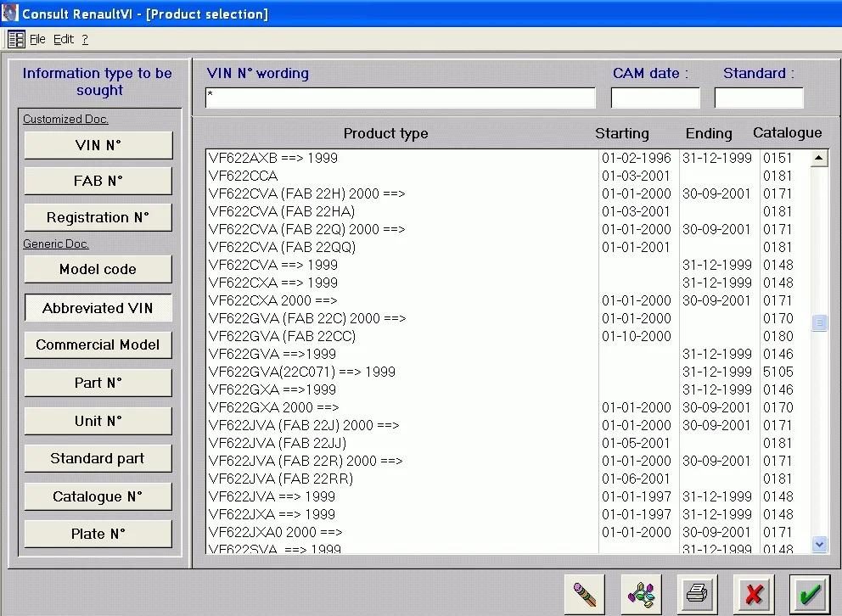Click the product list scrollbar thumb
Screen dimensions: 842x616
coord(819,323)
